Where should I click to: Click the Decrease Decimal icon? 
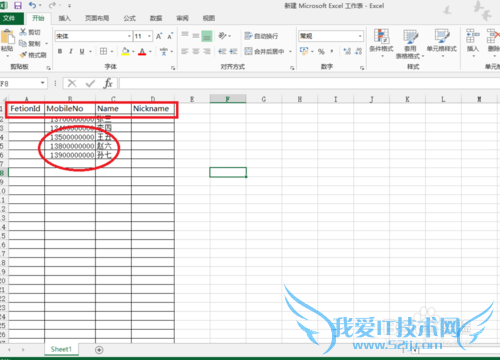click(x=359, y=51)
